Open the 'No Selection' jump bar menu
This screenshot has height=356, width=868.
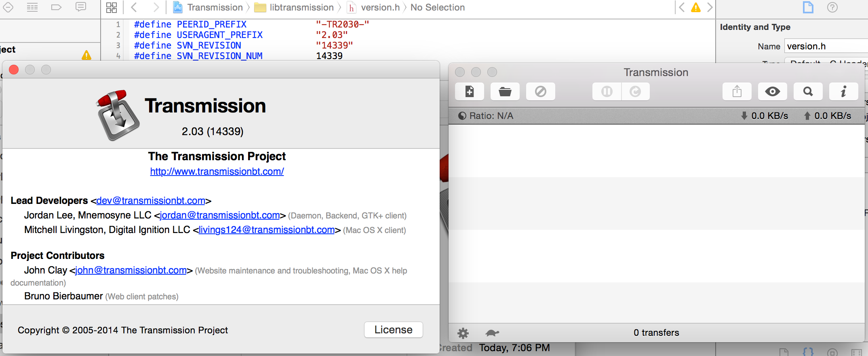tap(438, 7)
